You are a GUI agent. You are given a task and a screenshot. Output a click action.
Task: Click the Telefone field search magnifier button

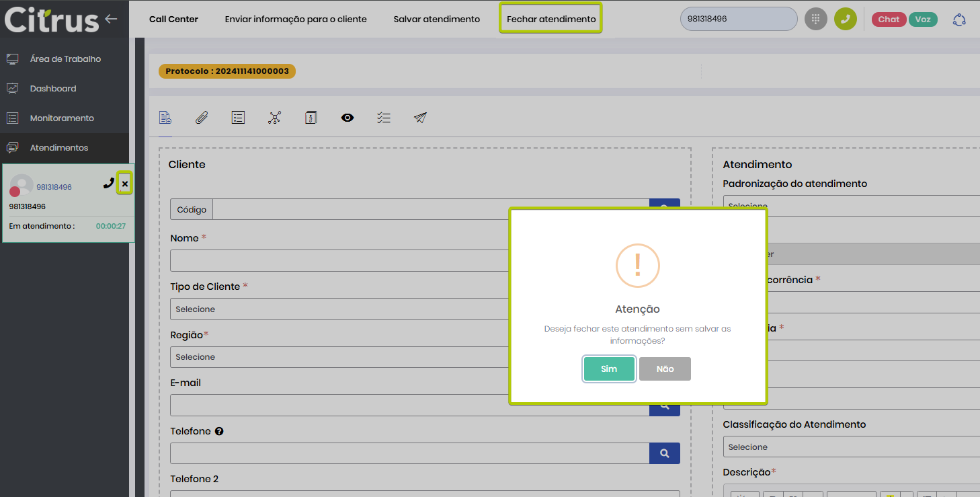[x=664, y=453]
